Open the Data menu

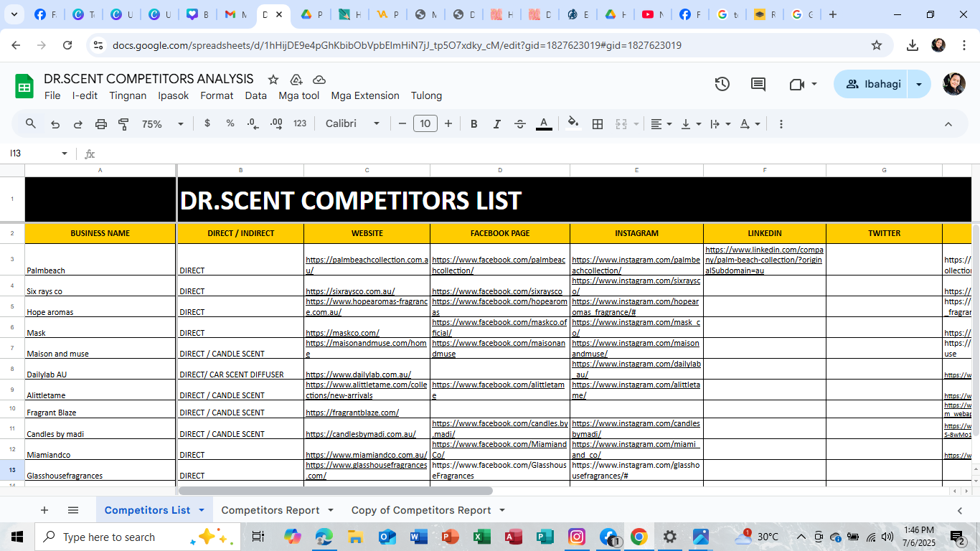(256, 95)
